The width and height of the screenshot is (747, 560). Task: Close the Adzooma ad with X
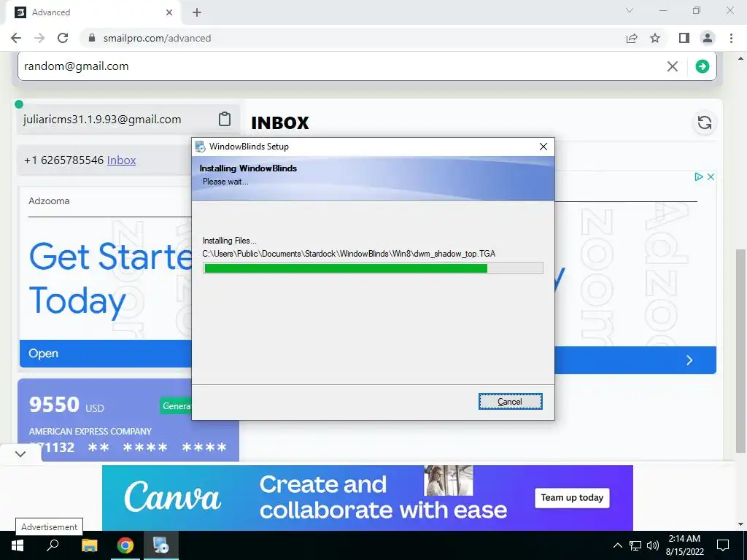point(711,176)
